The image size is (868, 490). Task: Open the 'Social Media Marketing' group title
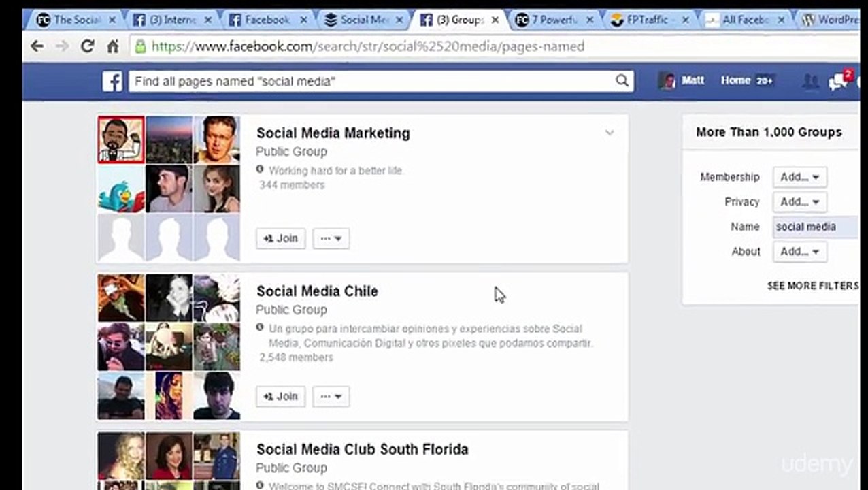pyautogui.click(x=333, y=133)
